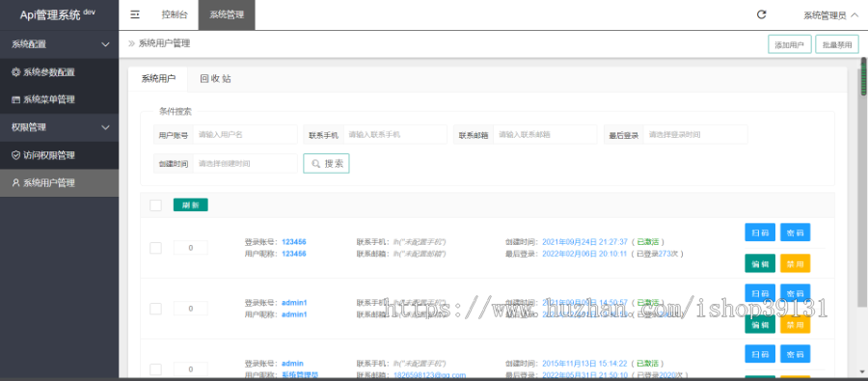Screen dimensions: 868x381
Task: Collapse the 权限管理 sidebar group
Action: 59,127
